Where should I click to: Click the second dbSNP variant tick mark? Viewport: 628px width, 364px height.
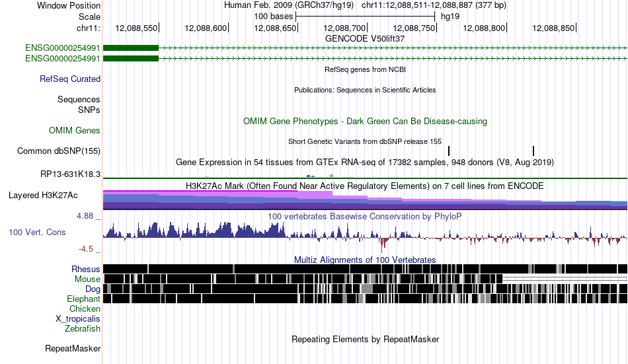(533, 151)
